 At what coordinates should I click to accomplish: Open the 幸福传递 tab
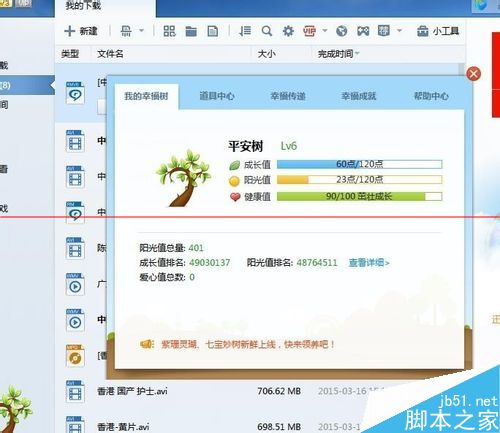(x=288, y=96)
